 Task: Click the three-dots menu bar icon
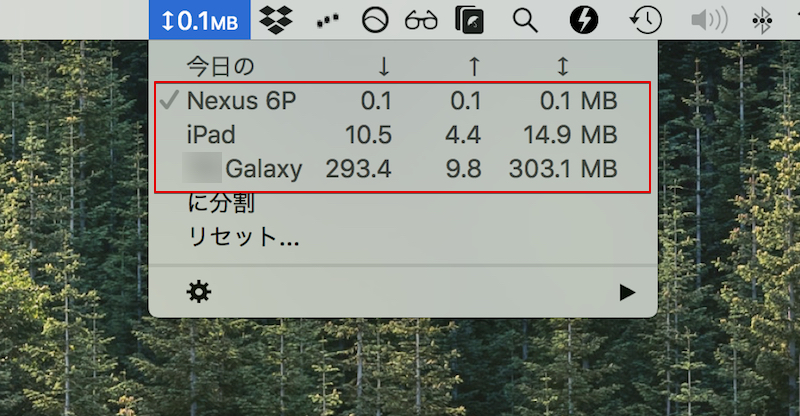point(327,20)
